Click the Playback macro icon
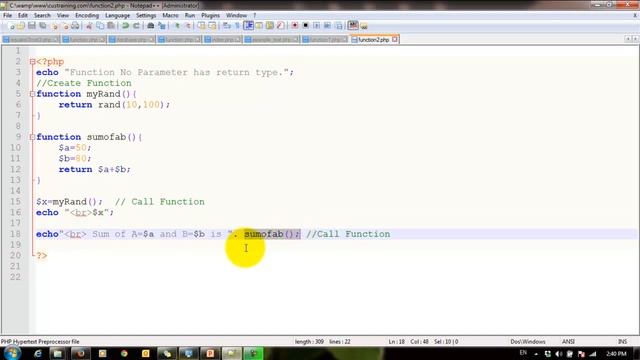Viewport: 640px width, 360px height. (316, 26)
